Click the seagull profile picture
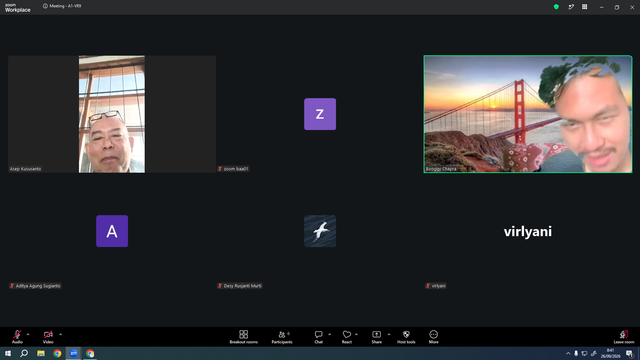 [320, 231]
